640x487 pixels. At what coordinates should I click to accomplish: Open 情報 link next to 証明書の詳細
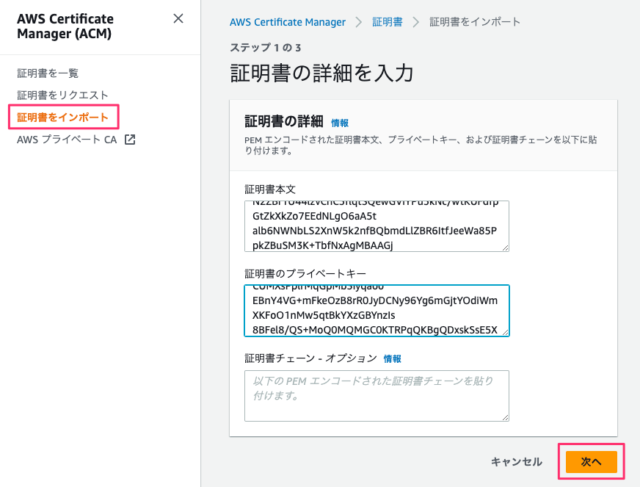340,123
